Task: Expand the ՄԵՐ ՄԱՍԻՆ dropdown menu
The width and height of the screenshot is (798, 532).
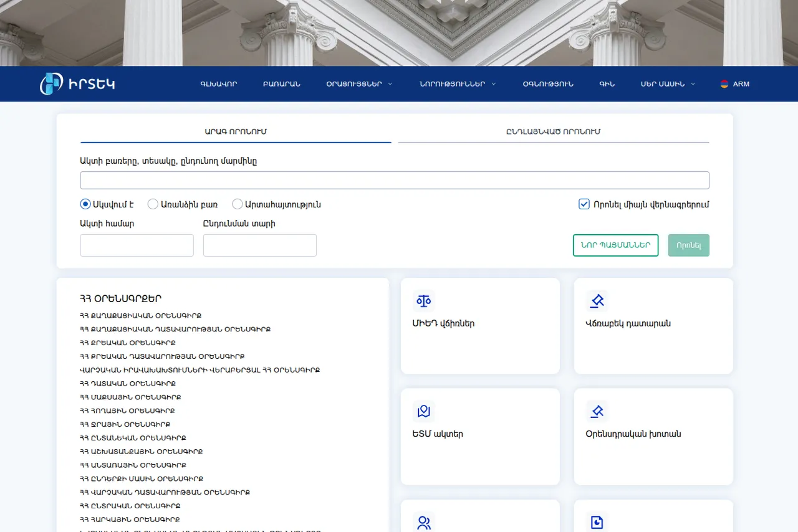Action: click(x=668, y=84)
